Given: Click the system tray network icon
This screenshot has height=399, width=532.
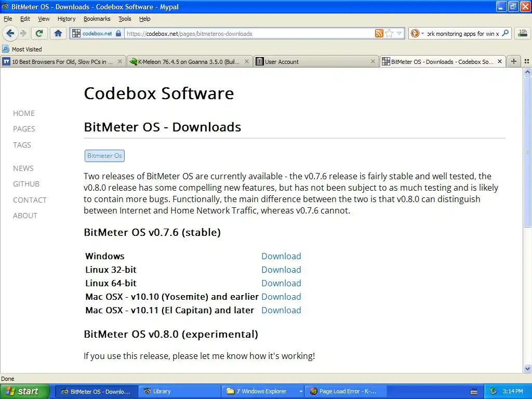Looking at the screenshot, I should pyautogui.click(x=494, y=392).
